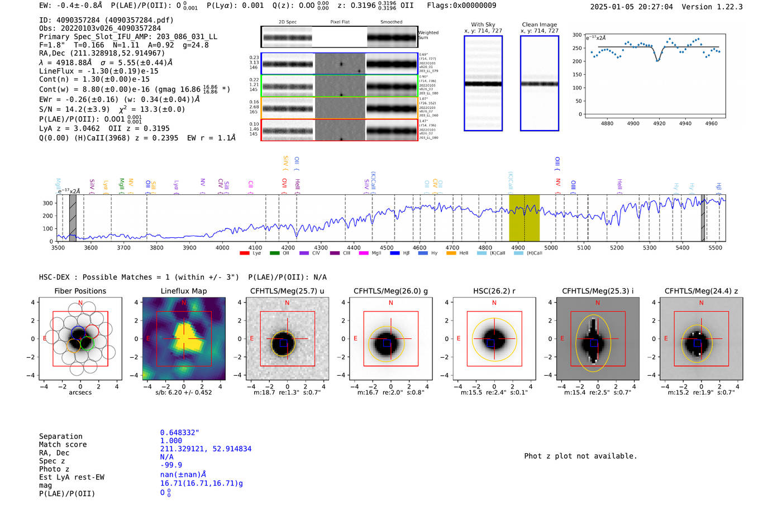This screenshot has height=532, width=782.
Task: Click the Q(0.00) (H)CaII(3968) line
Action: click(x=137, y=138)
